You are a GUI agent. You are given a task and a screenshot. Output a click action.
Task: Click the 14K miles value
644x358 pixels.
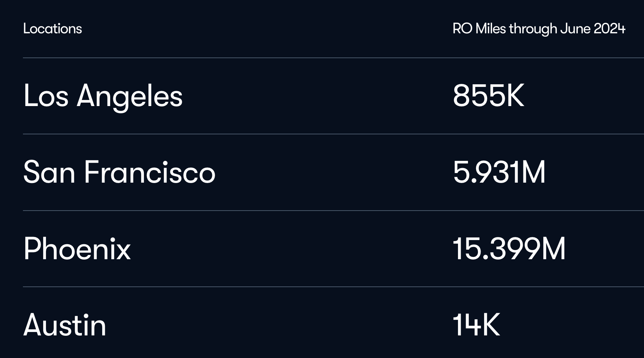476,325
